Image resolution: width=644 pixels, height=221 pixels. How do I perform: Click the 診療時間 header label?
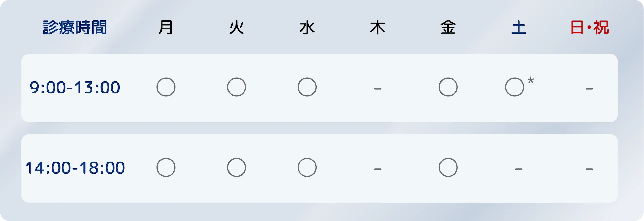pyautogui.click(x=75, y=27)
